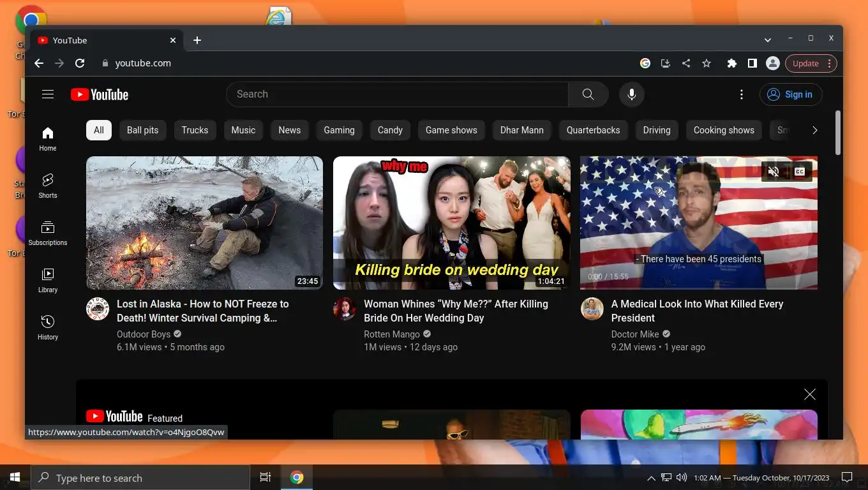Open Woman Whines Why Me title link

tap(456, 311)
